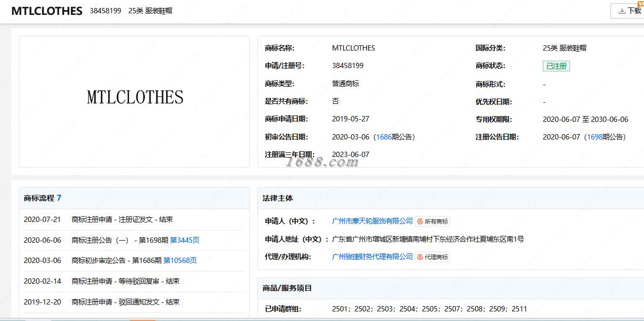Select the 2020-02-14 等待驳回复审 row
This screenshot has height=321, width=644.
point(134,281)
